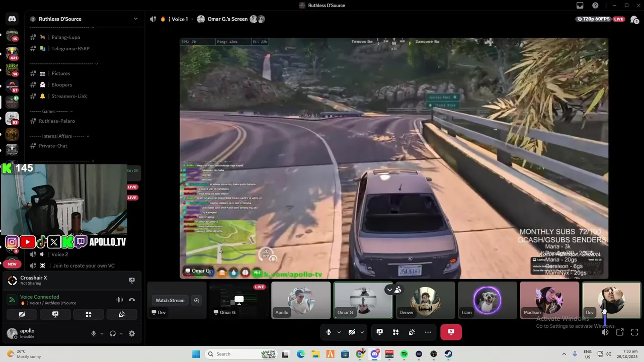Open camera options arrow in call bar

point(362,332)
